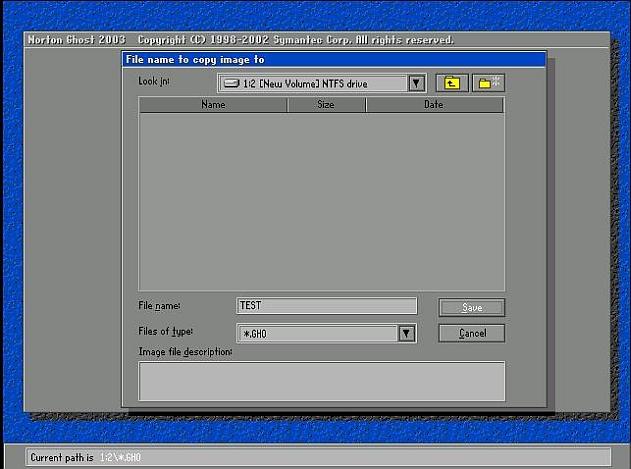Click the Look in label
631x469 pixels.
154,81
